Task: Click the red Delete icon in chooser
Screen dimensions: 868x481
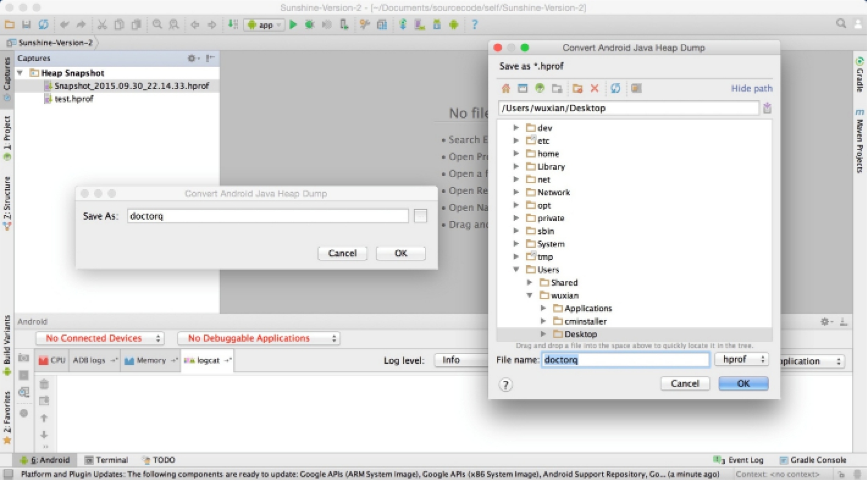Action: tap(595, 89)
